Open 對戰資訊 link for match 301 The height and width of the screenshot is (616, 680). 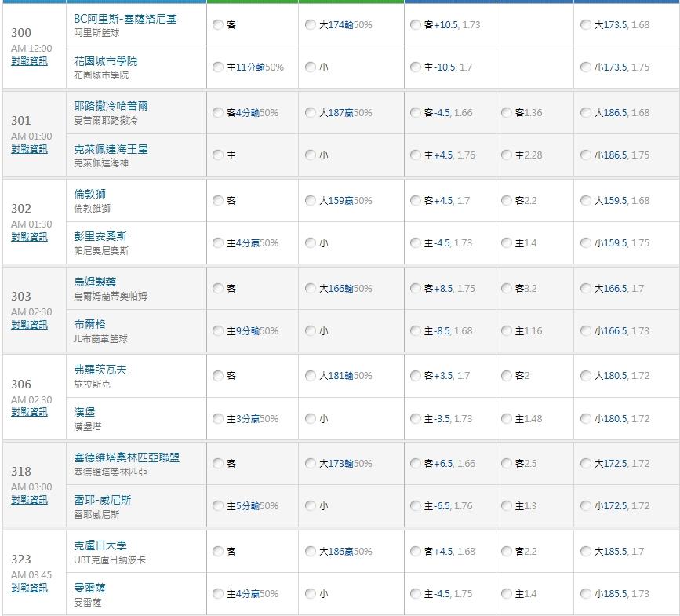tap(29, 149)
